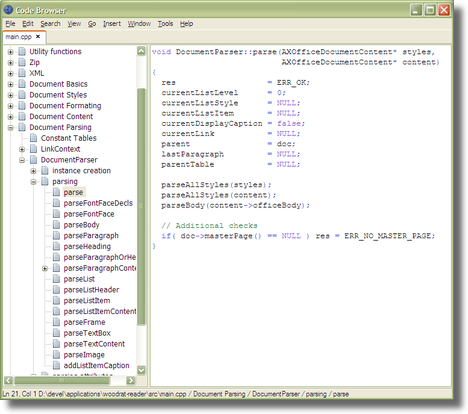Click the Document Content page icon
This screenshot has width=468, height=414.
(x=22, y=117)
